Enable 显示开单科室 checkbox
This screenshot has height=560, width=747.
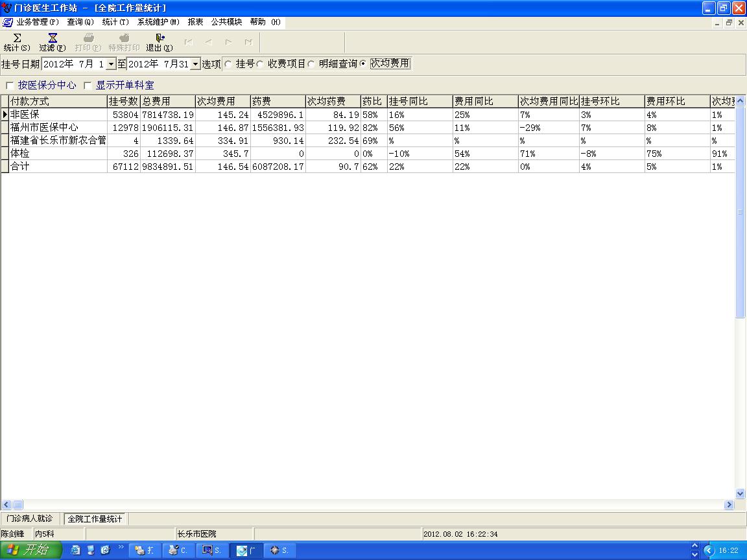tap(87, 86)
